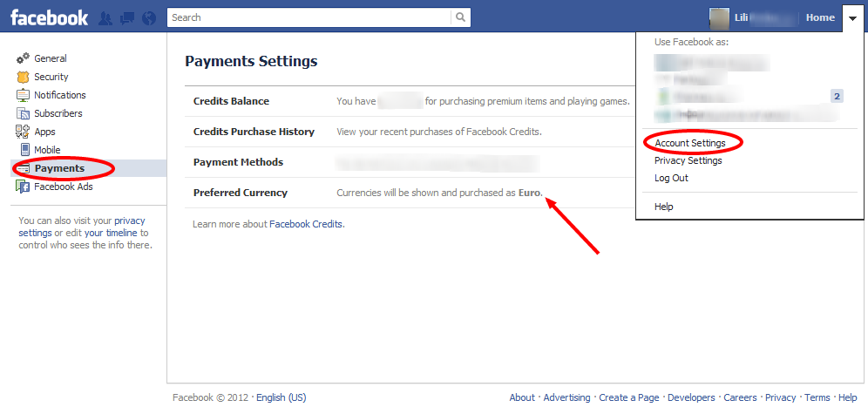This screenshot has width=868, height=414.
Task: Open notifications globe icon
Action: (x=149, y=18)
